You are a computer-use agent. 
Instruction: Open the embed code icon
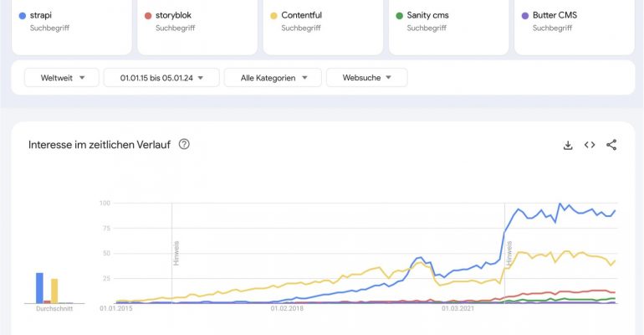(x=590, y=145)
